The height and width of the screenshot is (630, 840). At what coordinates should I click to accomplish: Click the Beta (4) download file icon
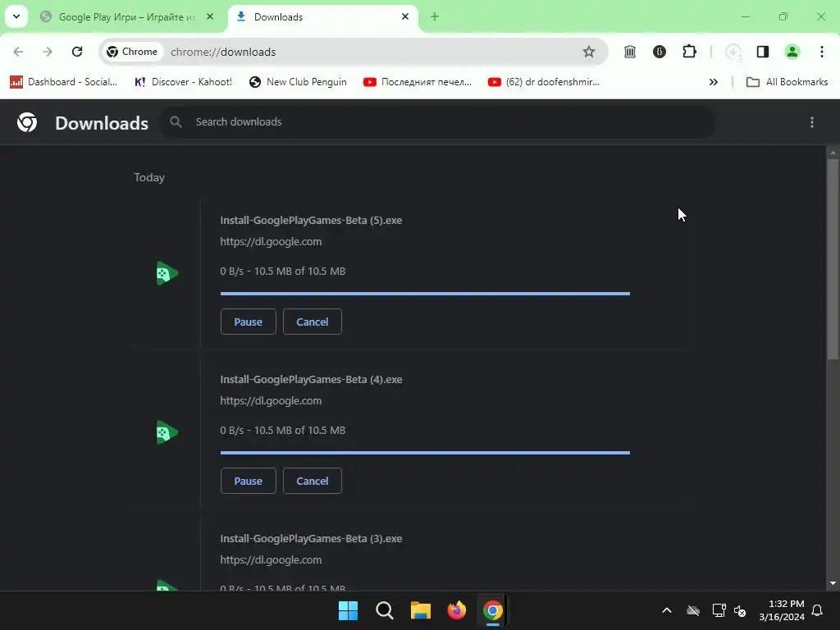[x=167, y=432]
